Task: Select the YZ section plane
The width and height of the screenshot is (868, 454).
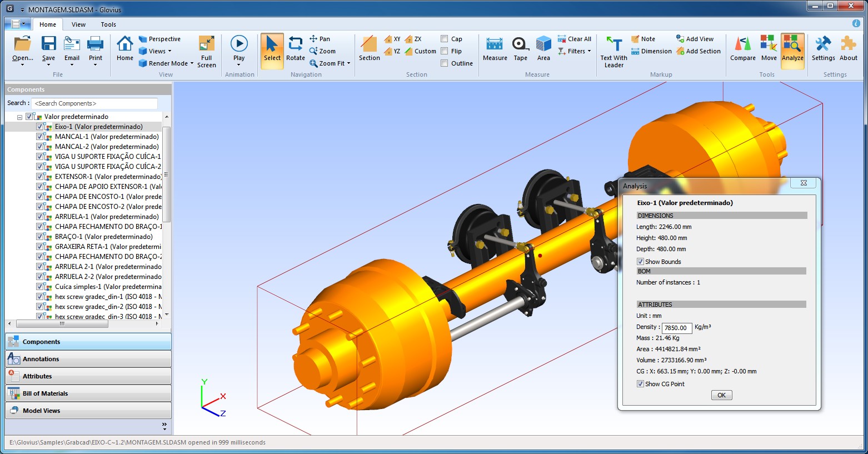Action: pos(392,51)
